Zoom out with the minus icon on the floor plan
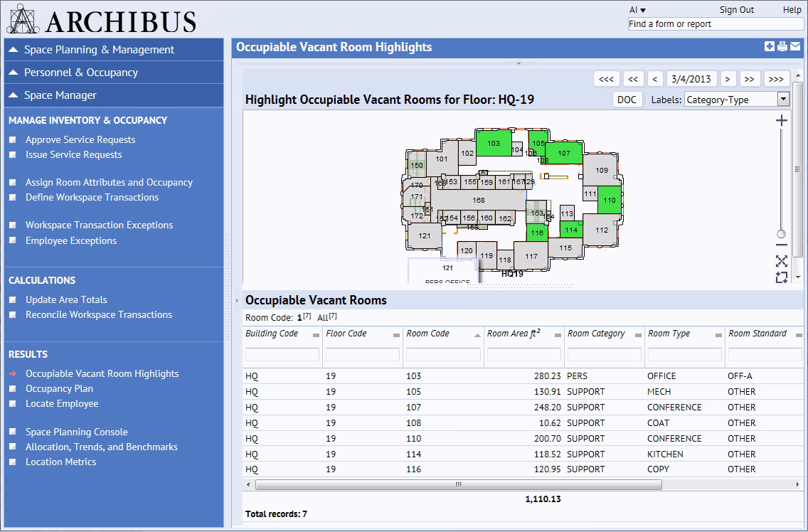 tap(781, 245)
